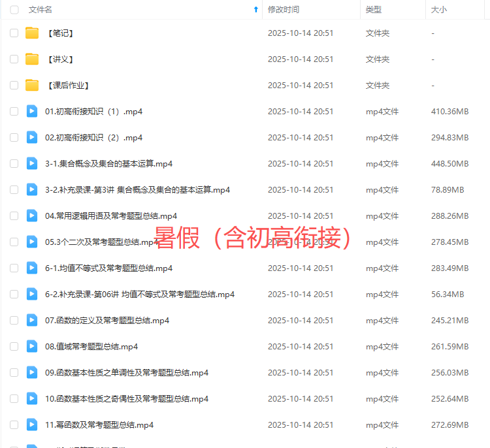Viewport: 490px width, 448px height.
Task: Toggle the select-all checkbox in header
Action: coord(14,10)
